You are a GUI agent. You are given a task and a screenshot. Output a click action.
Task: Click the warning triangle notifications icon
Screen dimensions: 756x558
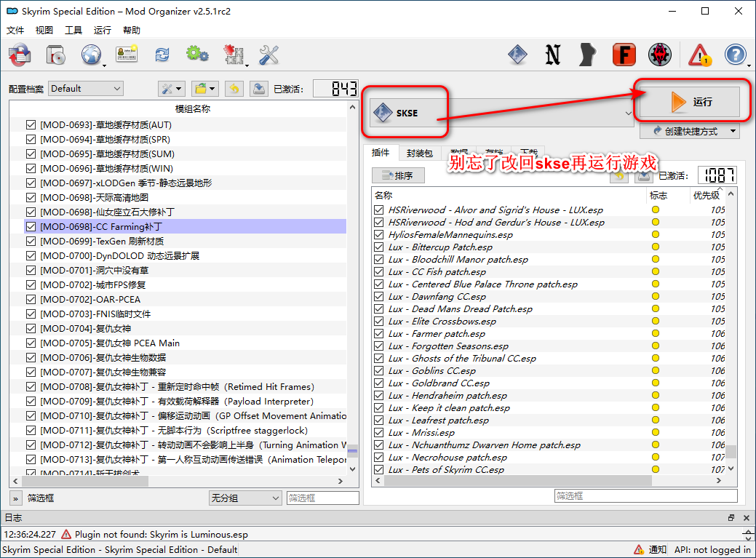click(x=700, y=55)
